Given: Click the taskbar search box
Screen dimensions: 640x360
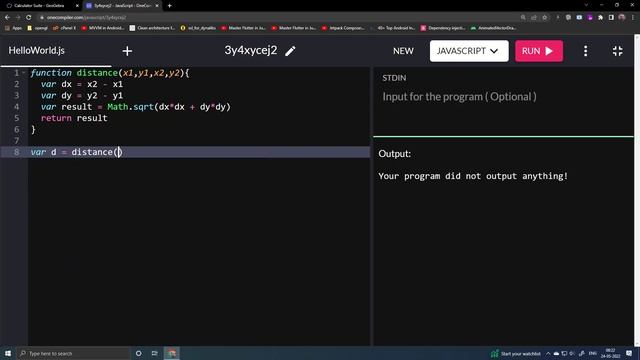Looking at the screenshot, I should pyautogui.click(x=73, y=353).
